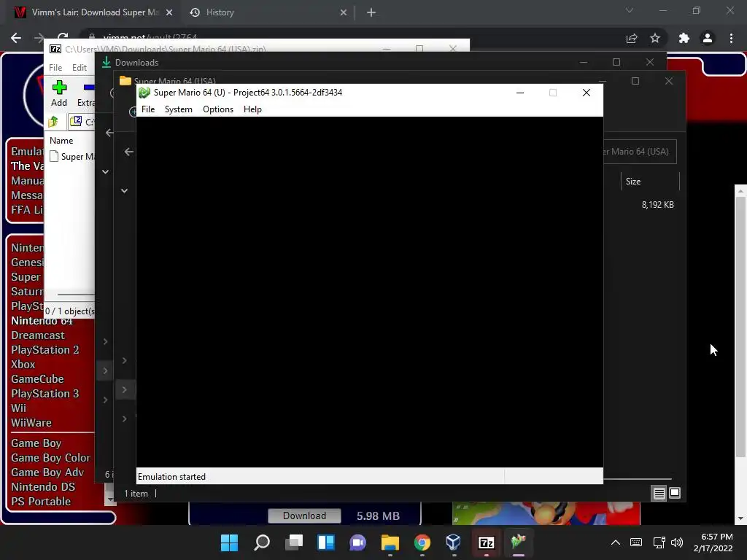Click the Size column header in Explorer
The image size is (747, 560).
[650, 182]
